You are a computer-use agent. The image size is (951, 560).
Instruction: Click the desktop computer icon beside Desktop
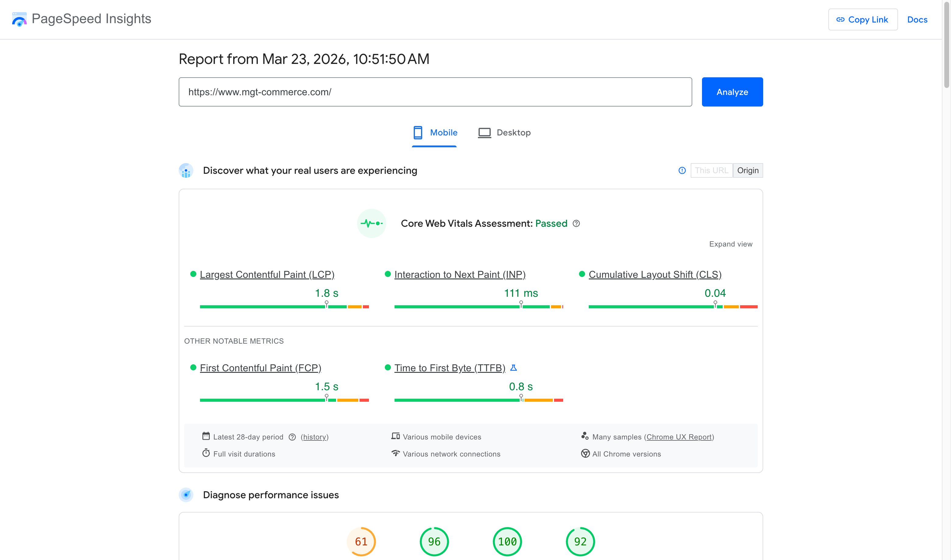pos(484,132)
